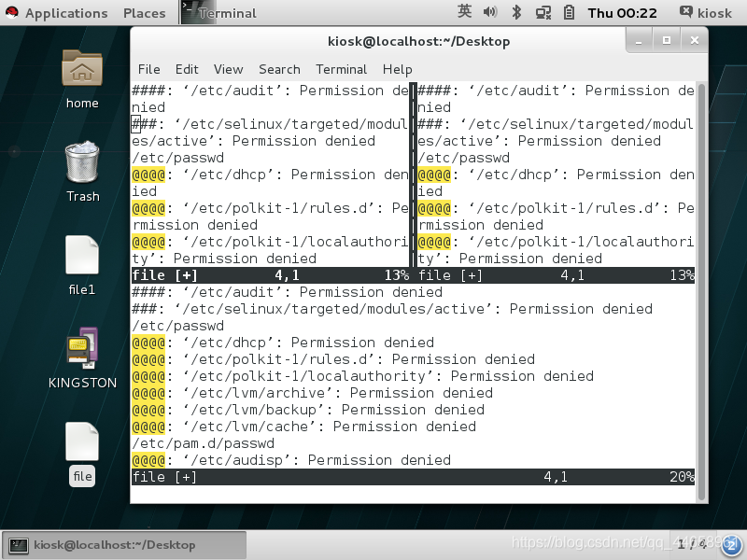Click '/etc/passwd' line in bottom pane
747x560 pixels.
pyautogui.click(x=178, y=326)
